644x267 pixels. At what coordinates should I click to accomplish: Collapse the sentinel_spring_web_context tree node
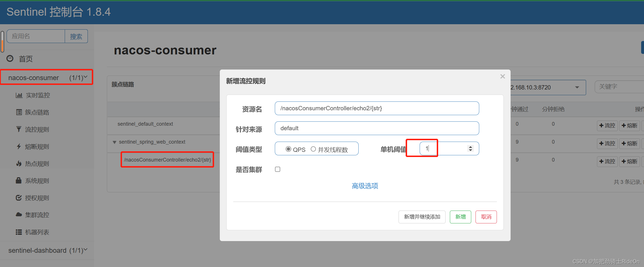(114, 142)
